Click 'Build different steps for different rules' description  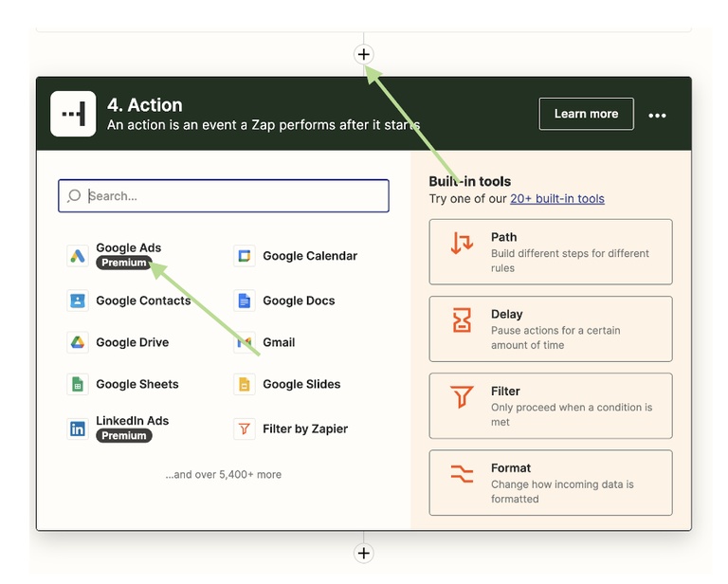pyautogui.click(x=570, y=261)
